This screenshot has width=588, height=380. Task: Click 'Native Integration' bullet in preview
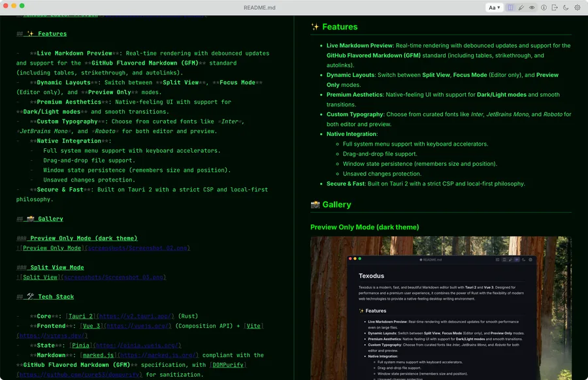pos(351,134)
